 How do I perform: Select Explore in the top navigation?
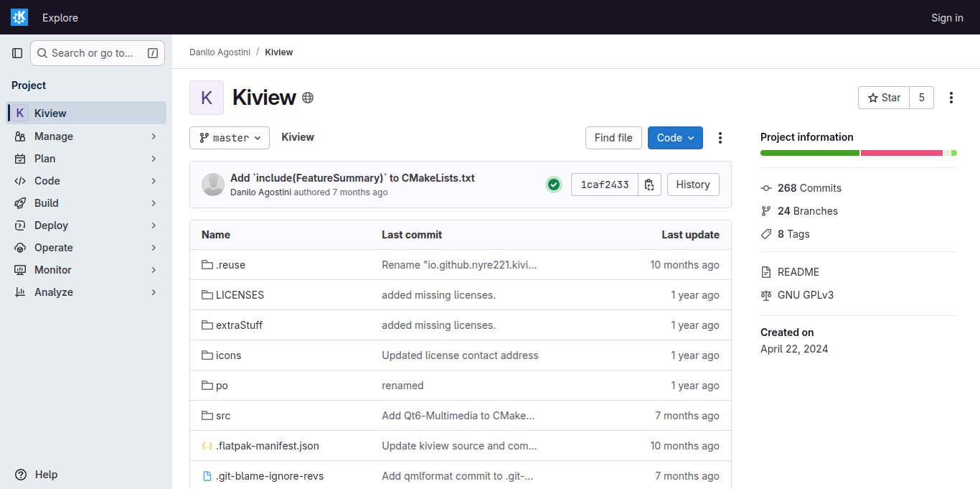click(x=60, y=17)
